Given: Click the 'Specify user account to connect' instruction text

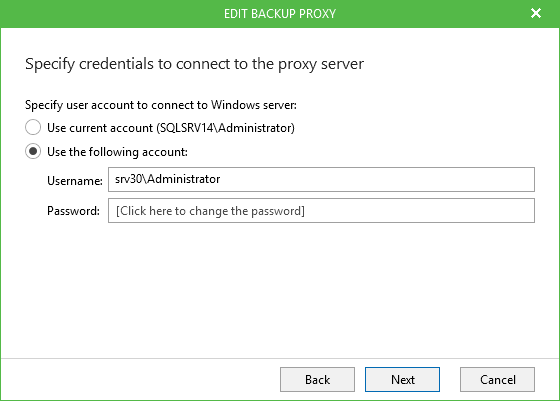Looking at the screenshot, I should (161, 105).
